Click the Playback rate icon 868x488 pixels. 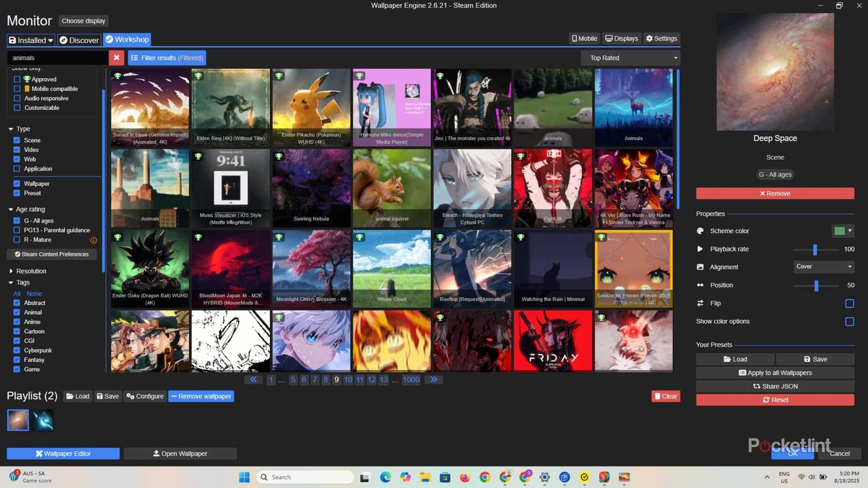pyautogui.click(x=701, y=249)
